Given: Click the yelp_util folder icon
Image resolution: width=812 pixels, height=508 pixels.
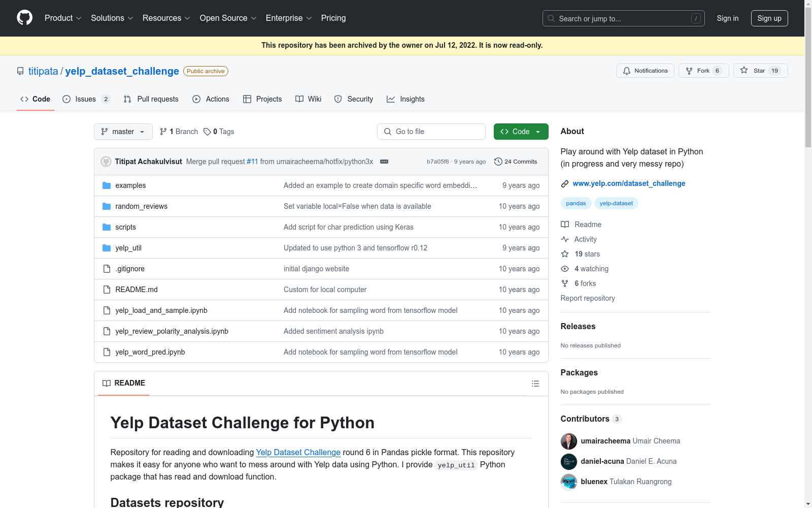Looking at the screenshot, I should pos(107,248).
